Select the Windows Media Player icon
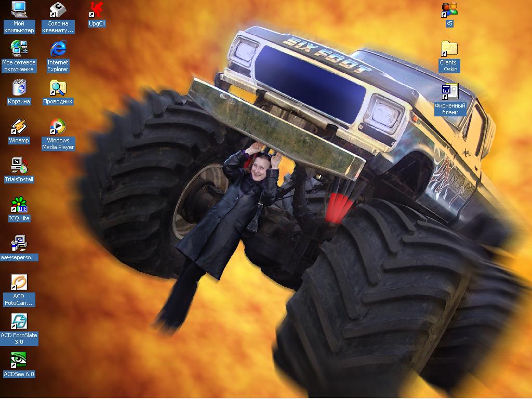This screenshot has height=399, width=532. coord(58,126)
